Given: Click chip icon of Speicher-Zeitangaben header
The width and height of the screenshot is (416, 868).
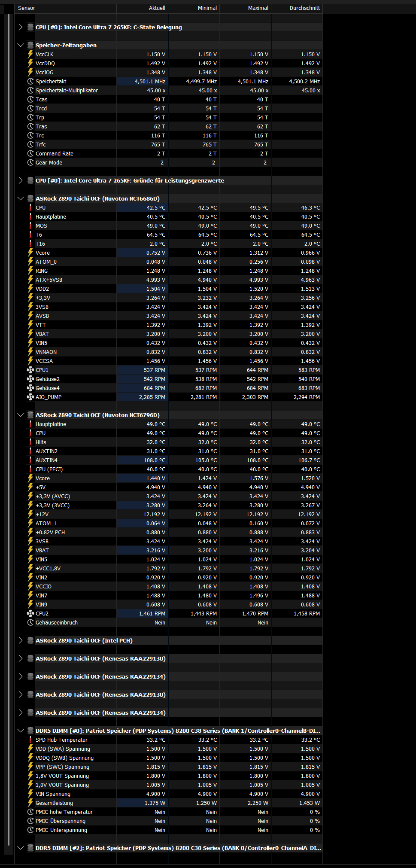Looking at the screenshot, I should tap(30, 45).
